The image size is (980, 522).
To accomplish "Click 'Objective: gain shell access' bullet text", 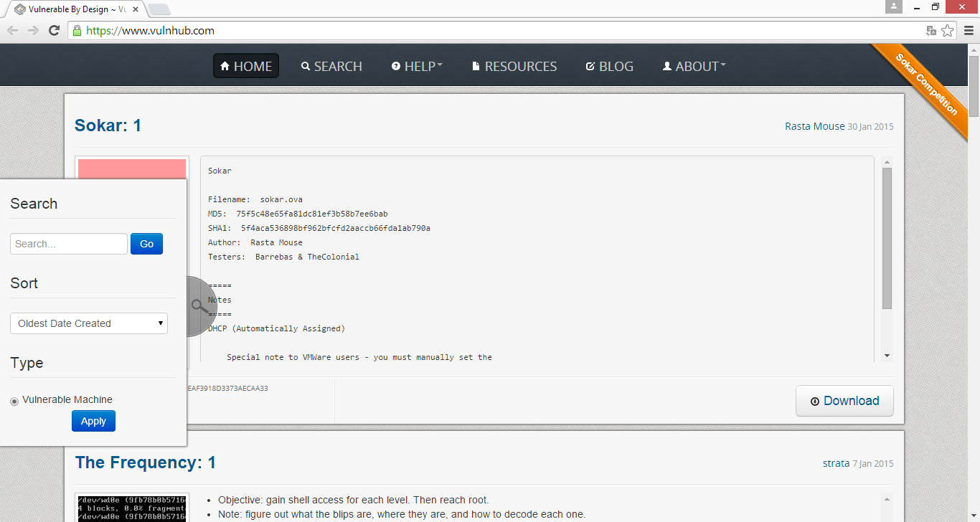I will [354, 500].
